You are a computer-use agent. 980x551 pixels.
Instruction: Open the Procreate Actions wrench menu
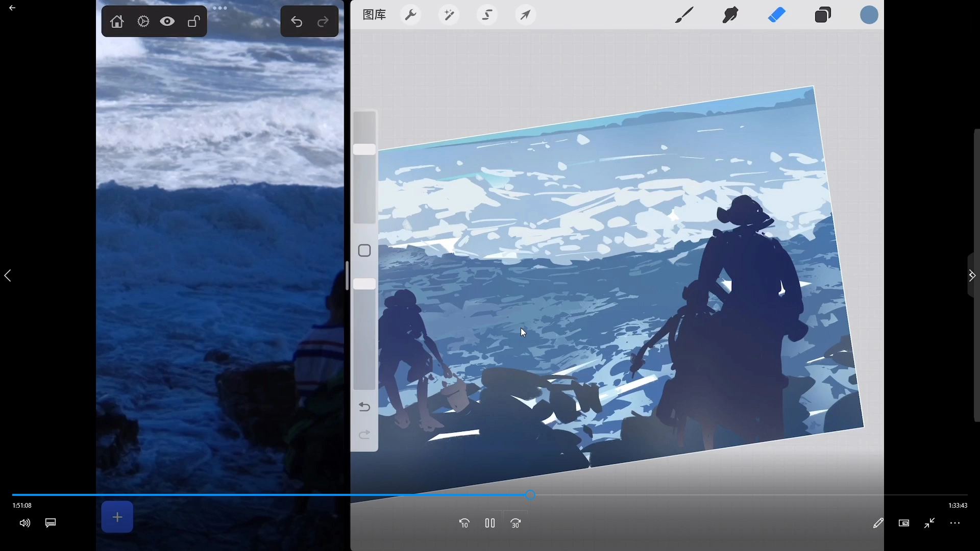(411, 15)
